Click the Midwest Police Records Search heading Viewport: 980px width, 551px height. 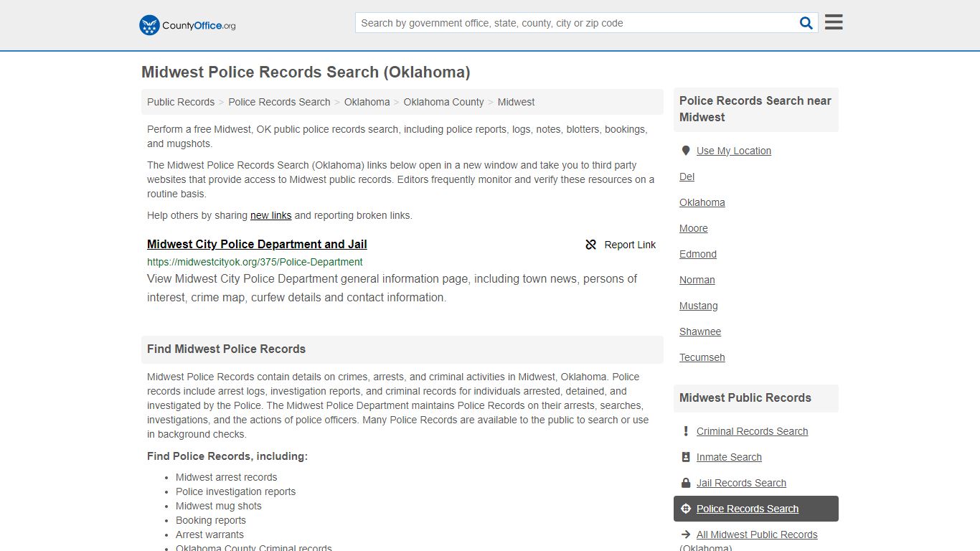tap(306, 72)
